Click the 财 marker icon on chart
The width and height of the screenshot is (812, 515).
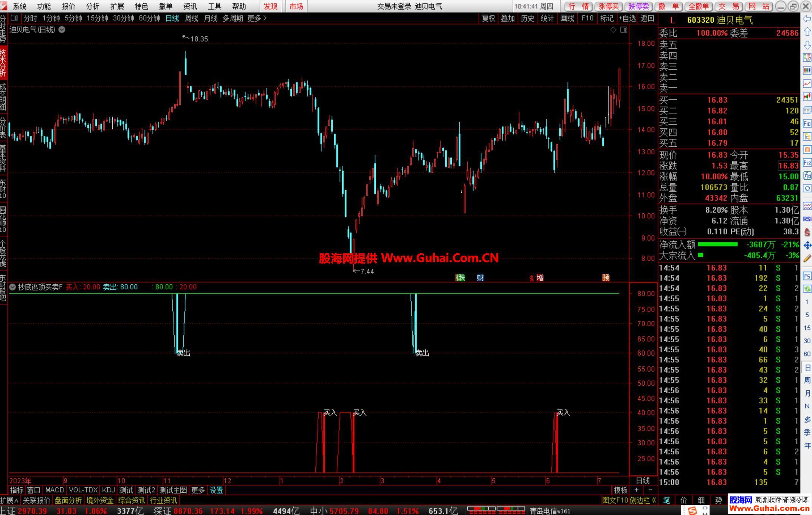point(480,278)
